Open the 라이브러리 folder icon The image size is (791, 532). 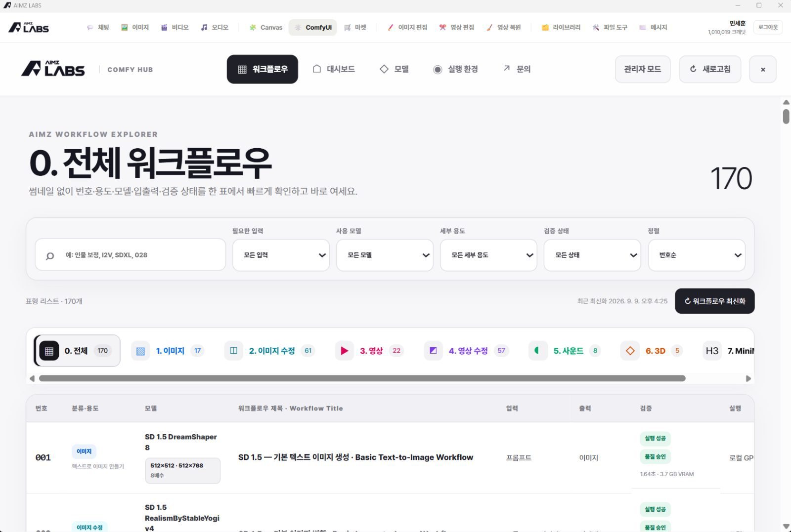tap(545, 28)
